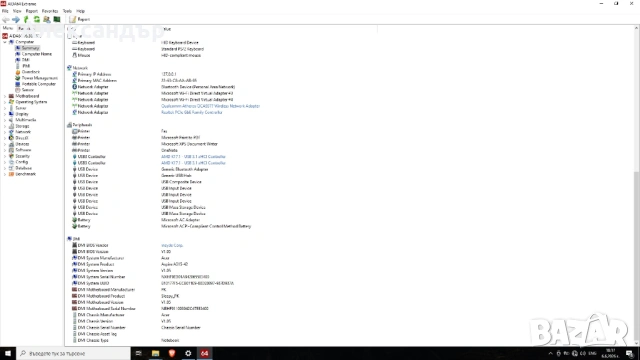
Task: Open the Help menu
Action: tap(80, 11)
